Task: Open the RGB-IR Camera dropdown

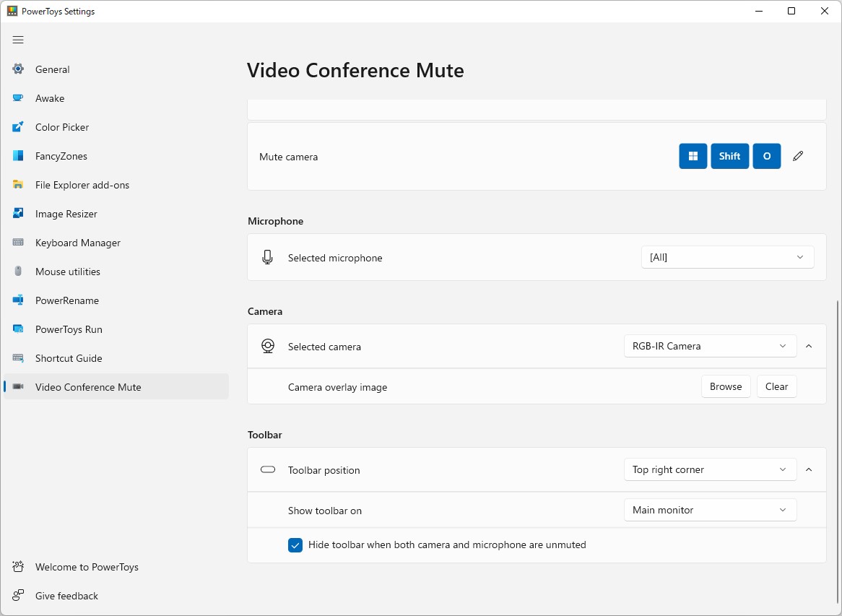Action: click(x=710, y=346)
